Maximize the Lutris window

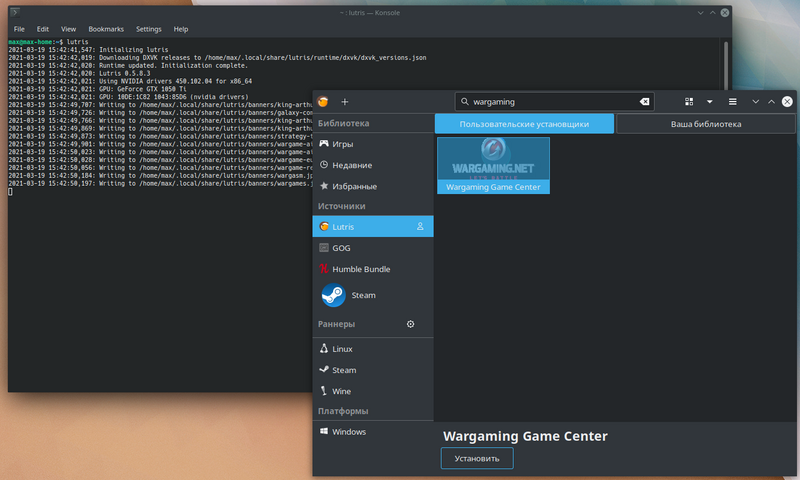[771, 102]
